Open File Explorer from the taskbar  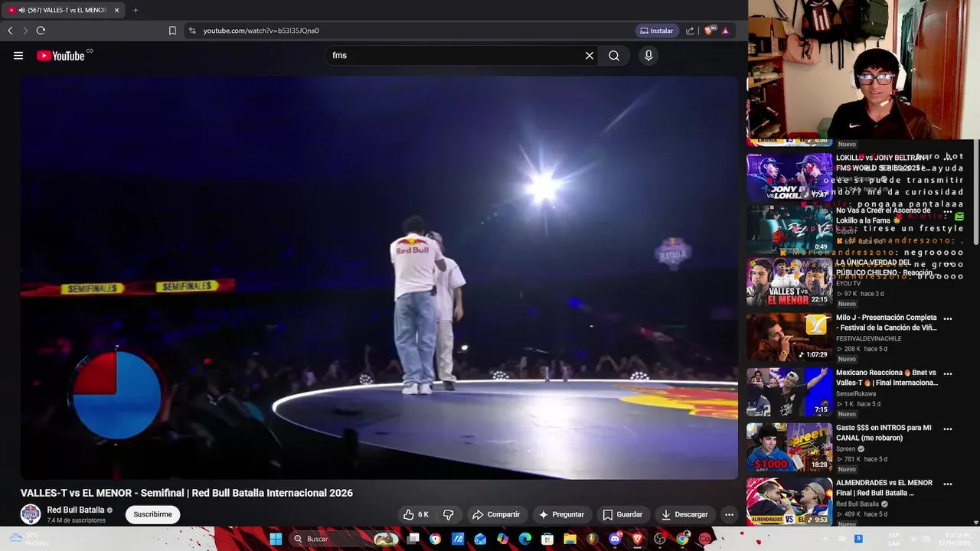(x=570, y=539)
